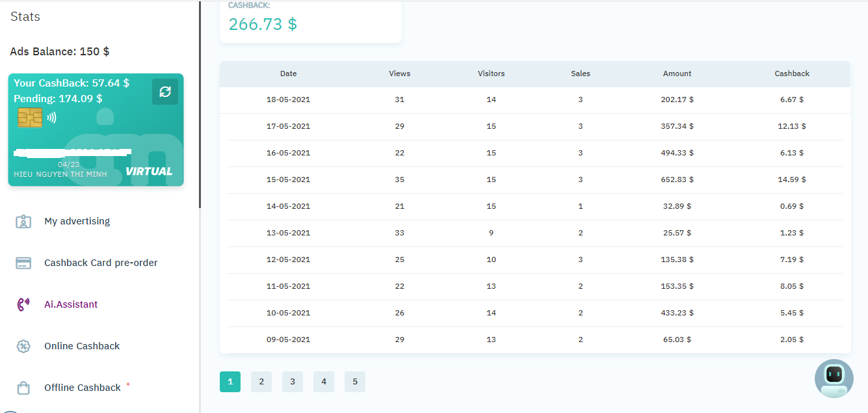The width and height of the screenshot is (868, 413).
Task: Click the 652.83 $ amount cell
Action: click(677, 180)
